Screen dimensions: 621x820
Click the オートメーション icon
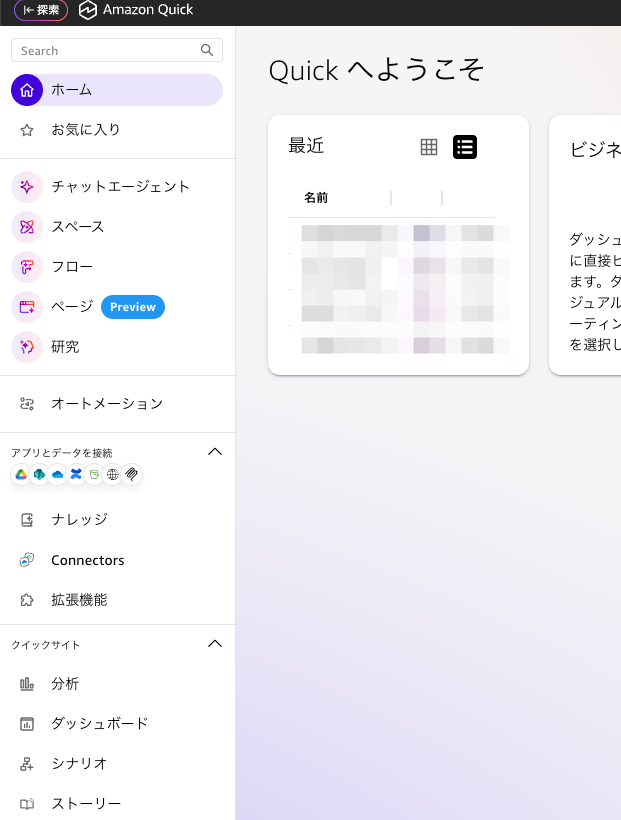click(27, 404)
